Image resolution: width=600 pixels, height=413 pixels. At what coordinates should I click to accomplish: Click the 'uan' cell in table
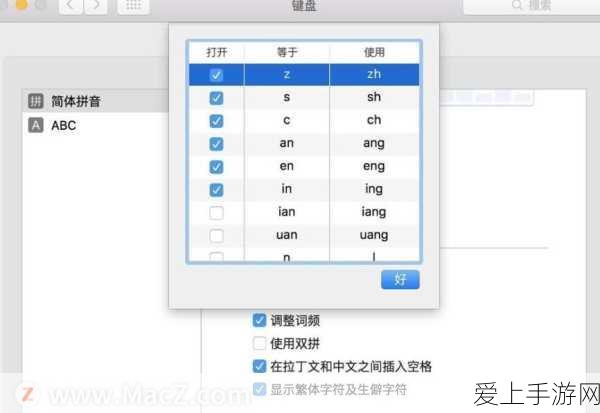point(287,235)
